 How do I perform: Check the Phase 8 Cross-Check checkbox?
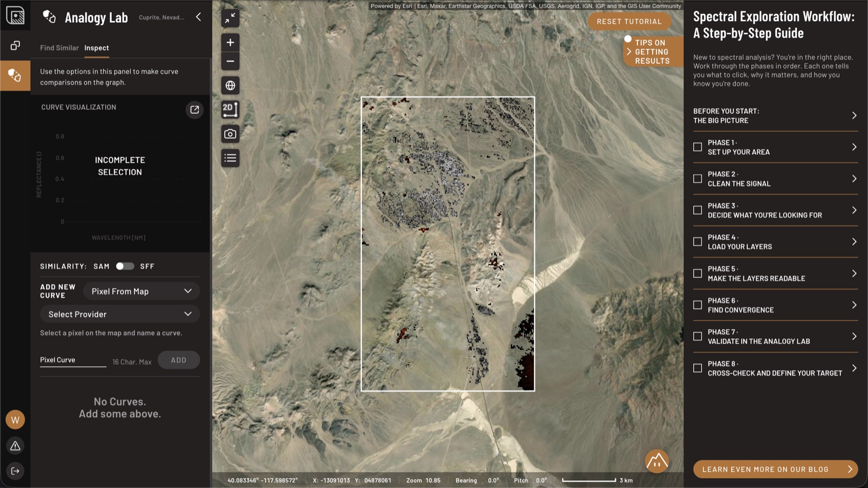pyautogui.click(x=698, y=368)
